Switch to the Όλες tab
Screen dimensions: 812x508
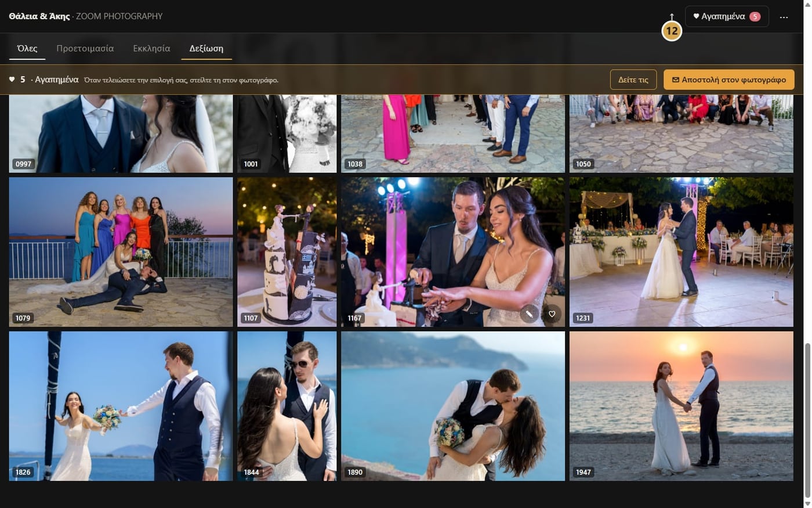tap(27, 49)
